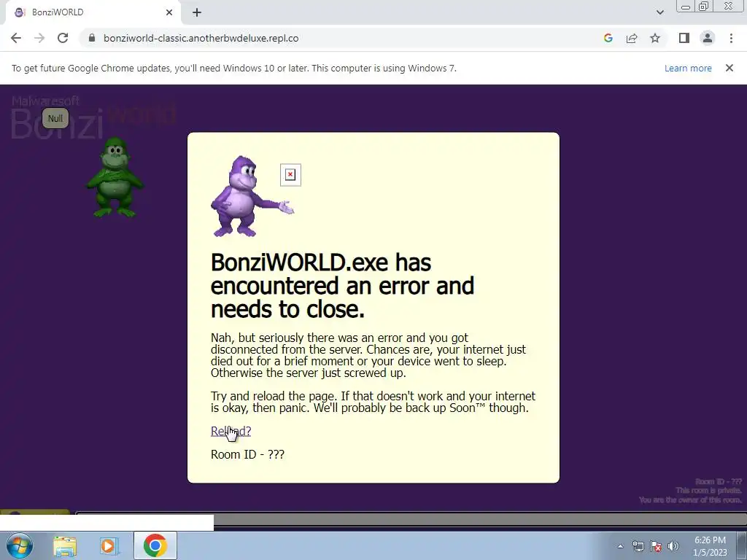Click the Google search icon in address bar
The height and width of the screenshot is (560, 747).
click(608, 38)
